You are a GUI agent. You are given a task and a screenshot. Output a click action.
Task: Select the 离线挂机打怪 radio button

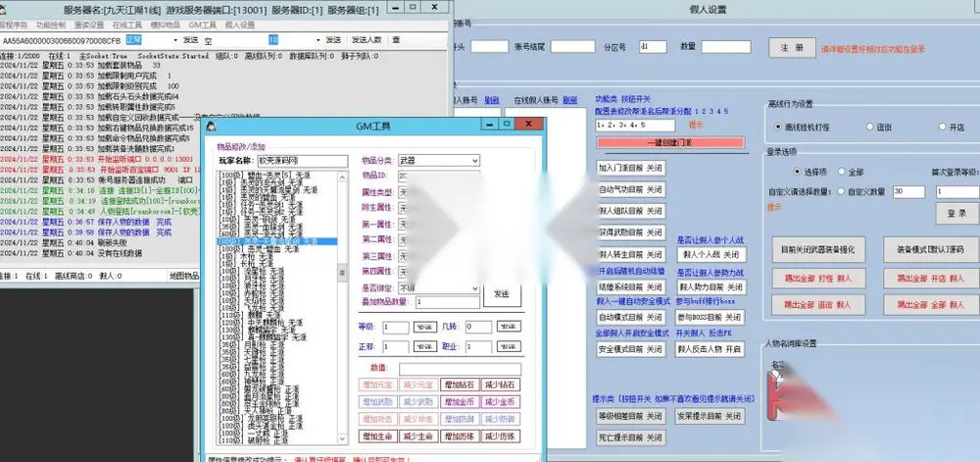click(778, 127)
